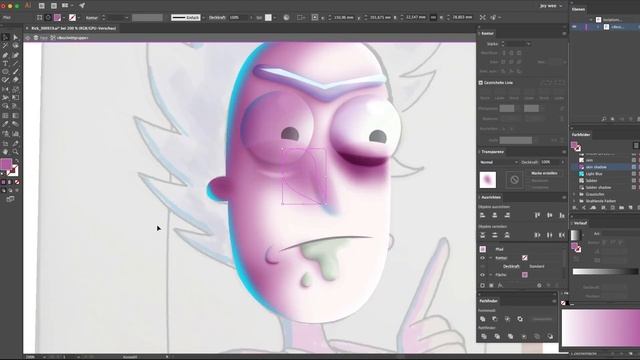This screenshot has width=640, height=360.
Task: Toggle visibility eye of Fläche appearance row
Action: click(482, 275)
